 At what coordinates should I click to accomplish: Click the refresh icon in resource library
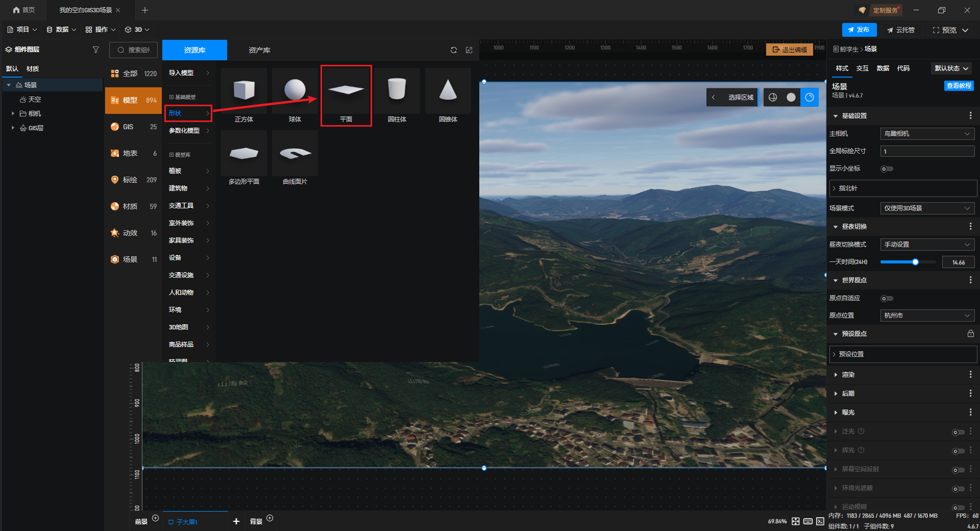click(453, 50)
